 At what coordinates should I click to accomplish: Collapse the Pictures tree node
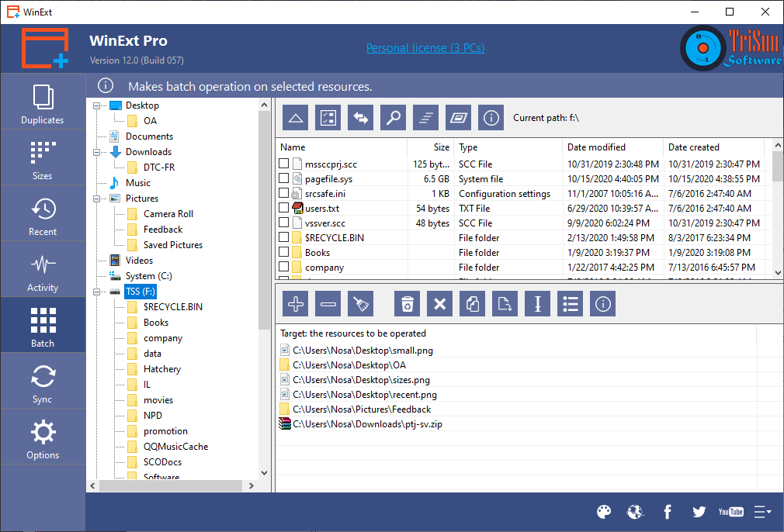click(x=96, y=199)
